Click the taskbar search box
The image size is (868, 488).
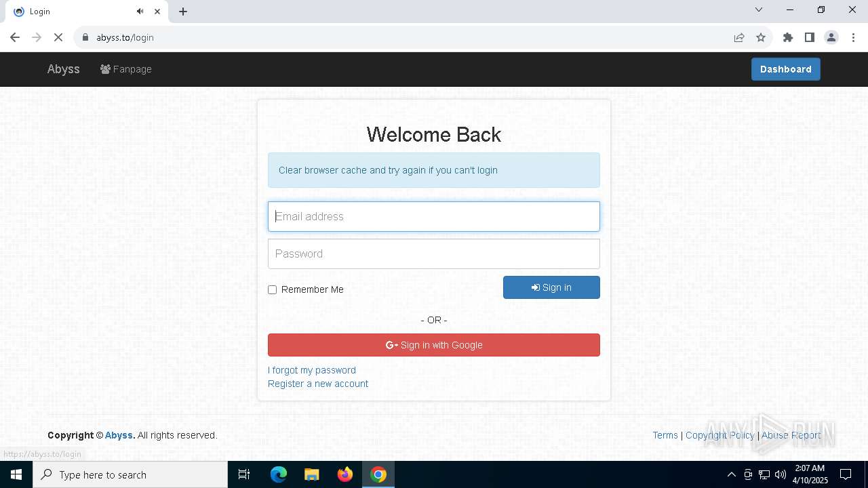point(130,474)
